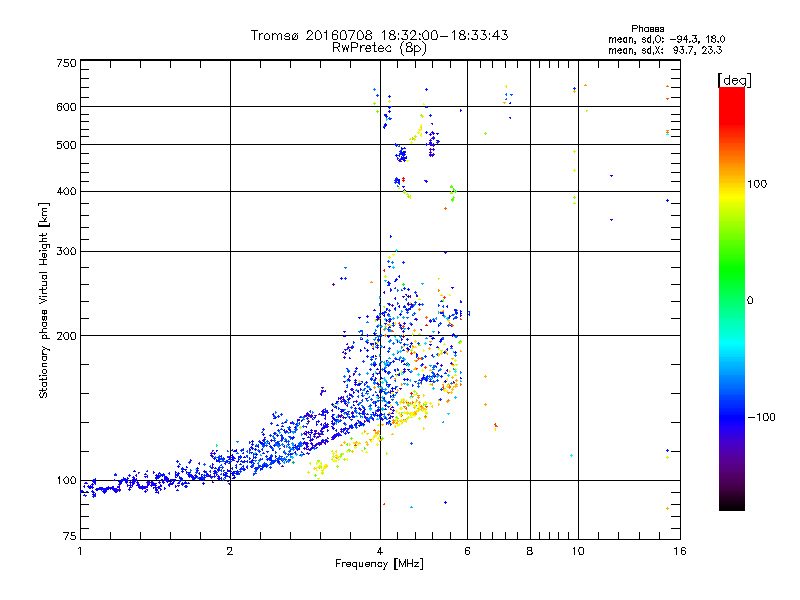This screenshot has width=800, height=600.
Task: Click the '-100' colorbar tick label
Action: click(x=761, y=417)
